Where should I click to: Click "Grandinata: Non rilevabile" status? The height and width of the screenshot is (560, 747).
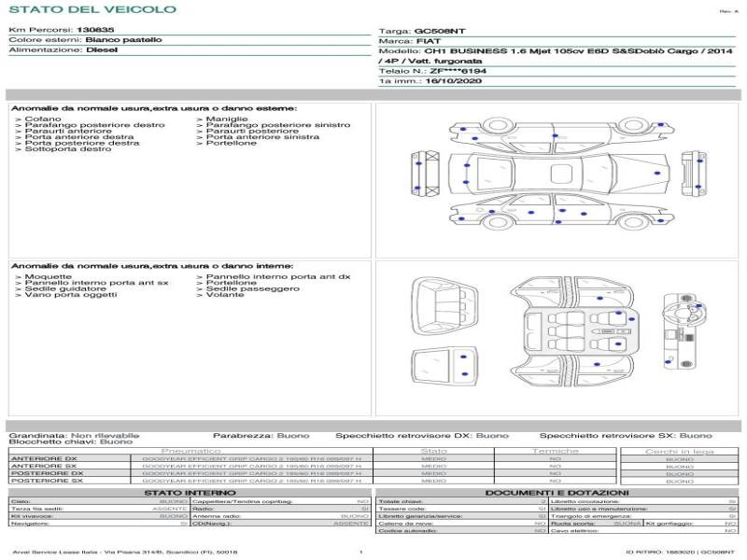click(x=75, y=436)
